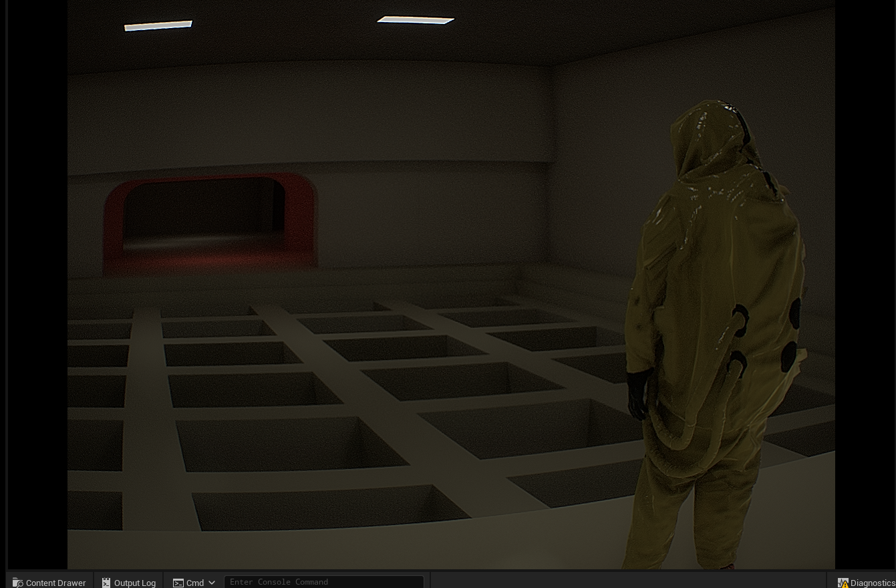This screenshot has width=896, height=588.
Task: Select the right ceiling light panel
Action: pos(416,20)
